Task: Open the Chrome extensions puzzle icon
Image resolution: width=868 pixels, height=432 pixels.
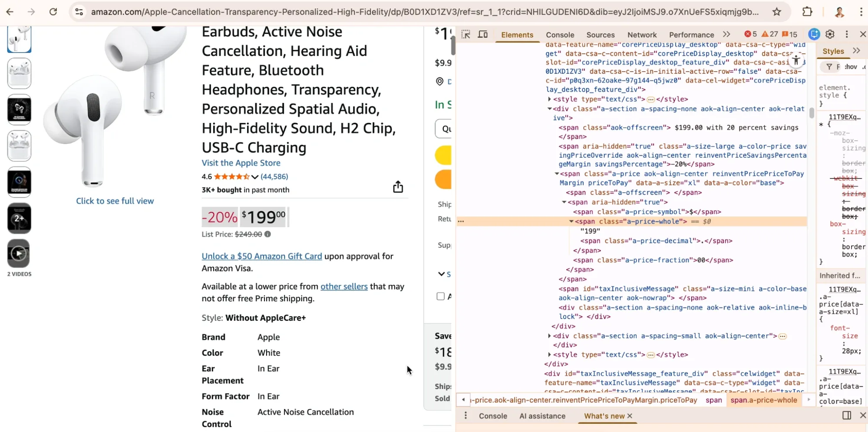Action: click(x=807, y=12)
